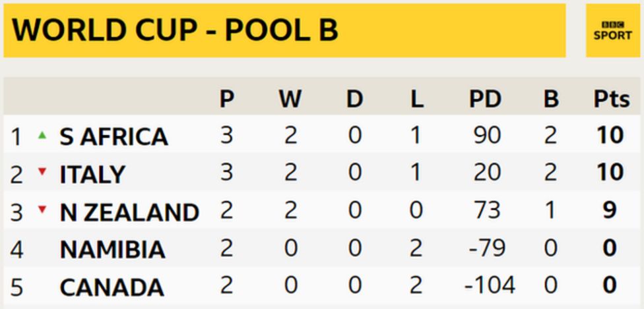Viewport: 644px width, 309px height.
Task: Select the ITALY team name
Action: pos(92,174)
